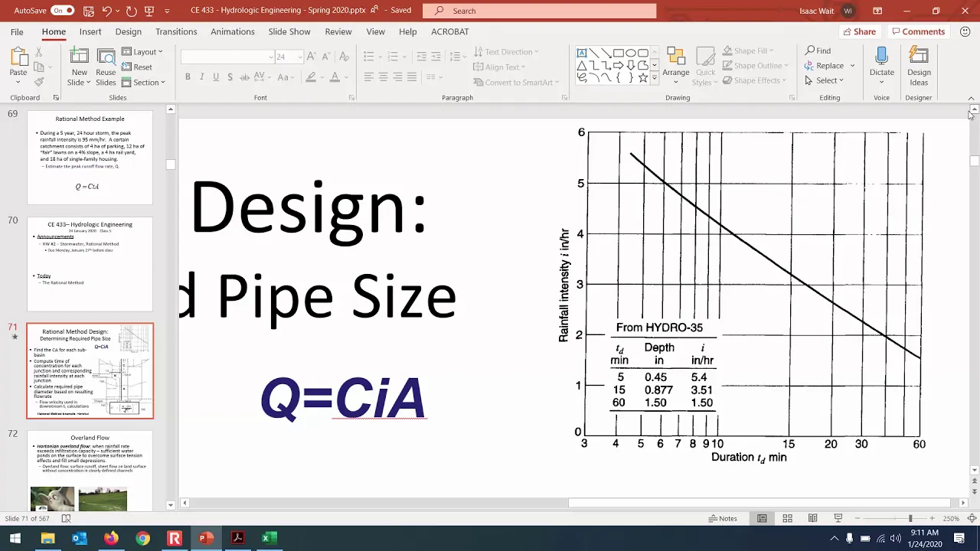Toggle Bold formatting

pyautogui.click(x=188, y=77)
